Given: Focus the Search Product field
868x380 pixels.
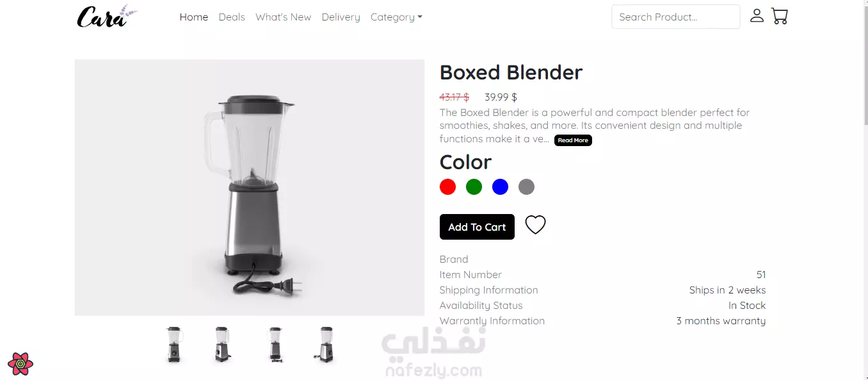Looking at the screenshot, I should tap(675, 17).
